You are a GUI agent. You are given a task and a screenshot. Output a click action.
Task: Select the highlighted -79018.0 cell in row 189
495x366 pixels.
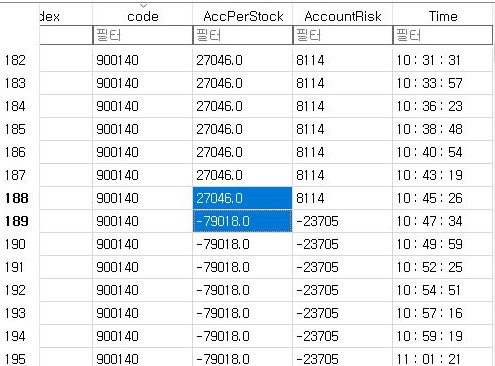(x=243, y=221)
